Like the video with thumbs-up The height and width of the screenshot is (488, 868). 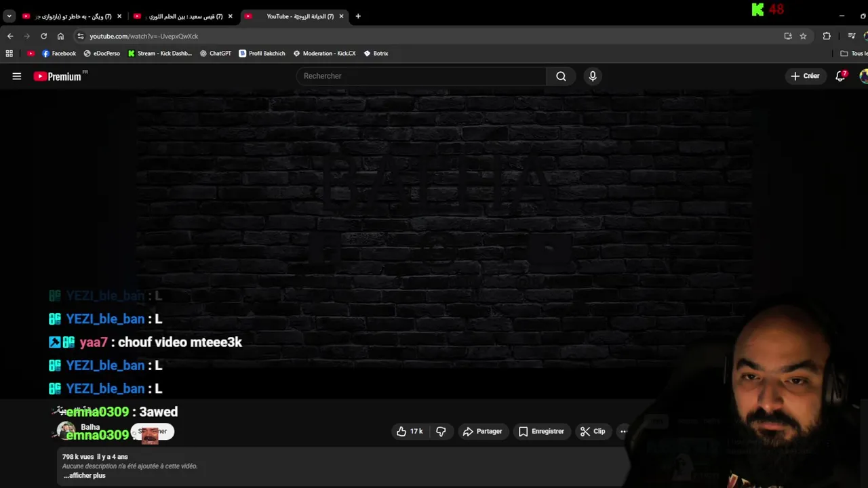(x=410, y=431)
